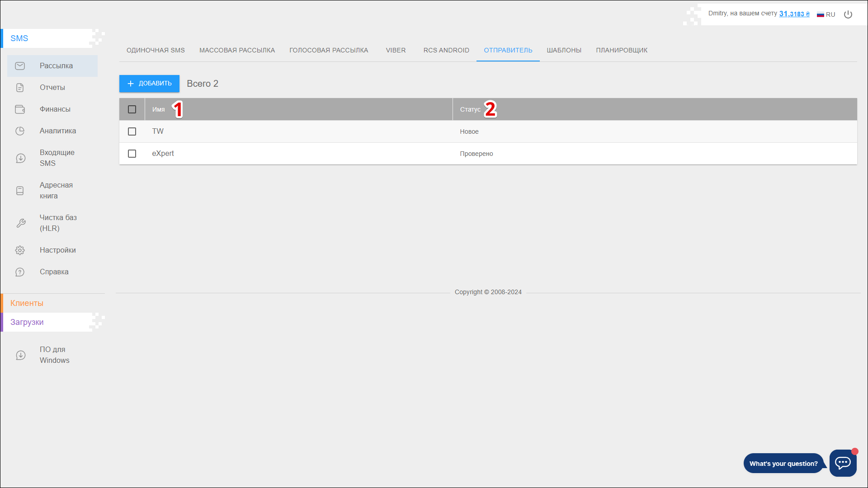
Task: Click the envelope icon beside Рассылка
Action: [x=20, y=66]
